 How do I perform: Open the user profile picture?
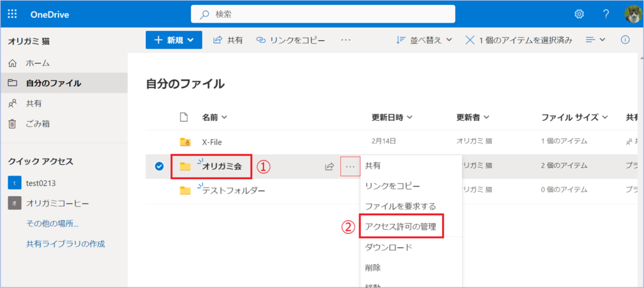633,14
